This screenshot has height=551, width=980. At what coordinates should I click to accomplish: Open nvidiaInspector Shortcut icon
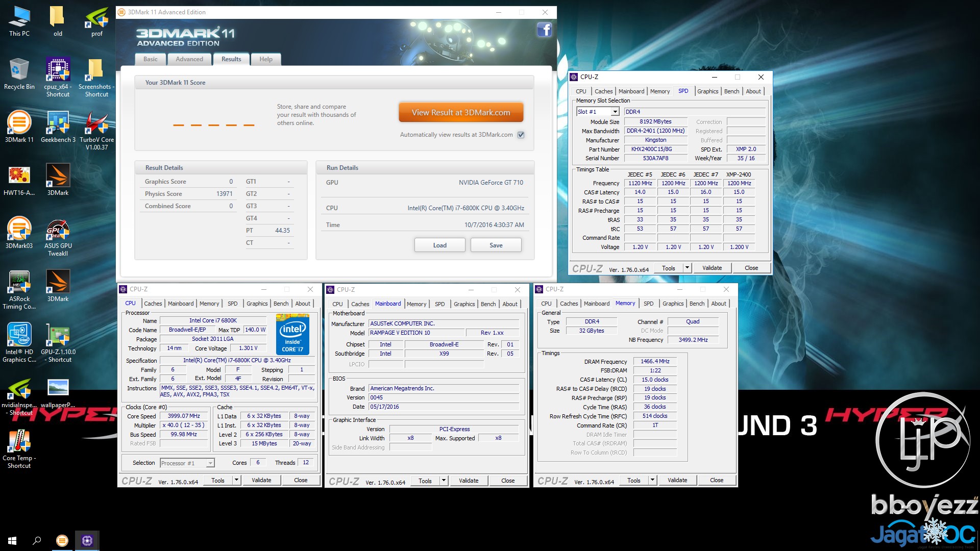tap(19, 396)
